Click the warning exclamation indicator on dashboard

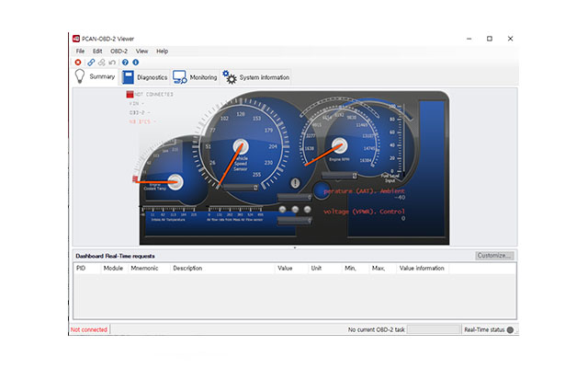(x=295, y=183)
